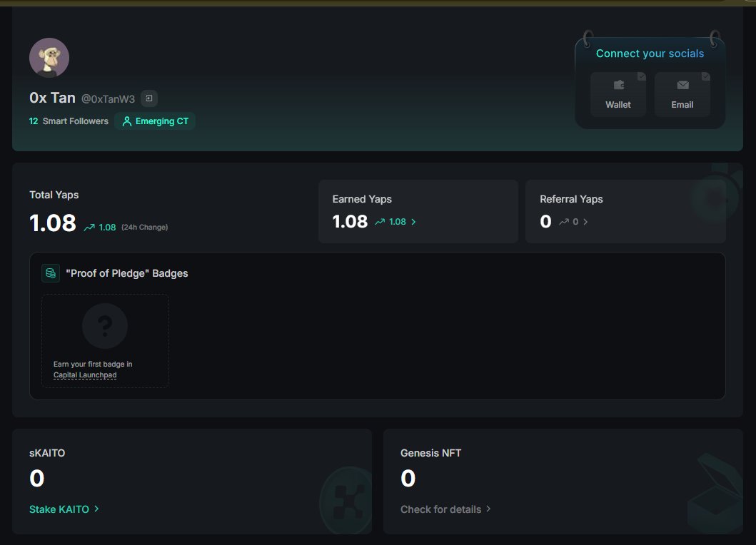Click the Proof of Pledge coins icon

[x=51, y=273]
